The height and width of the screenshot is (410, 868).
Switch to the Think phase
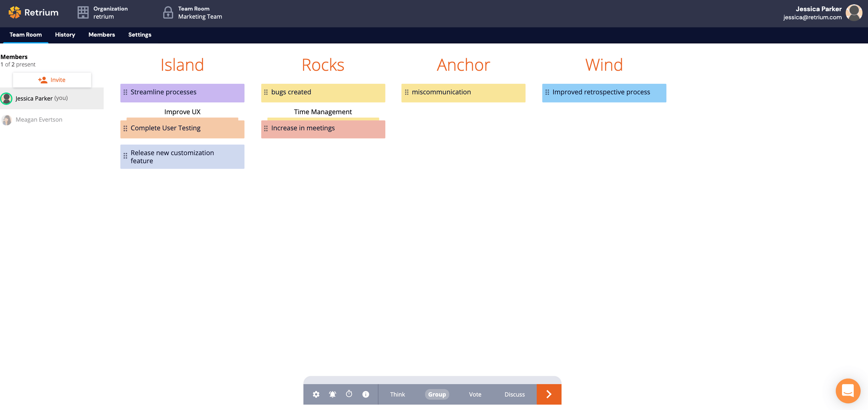click(397, 394)
